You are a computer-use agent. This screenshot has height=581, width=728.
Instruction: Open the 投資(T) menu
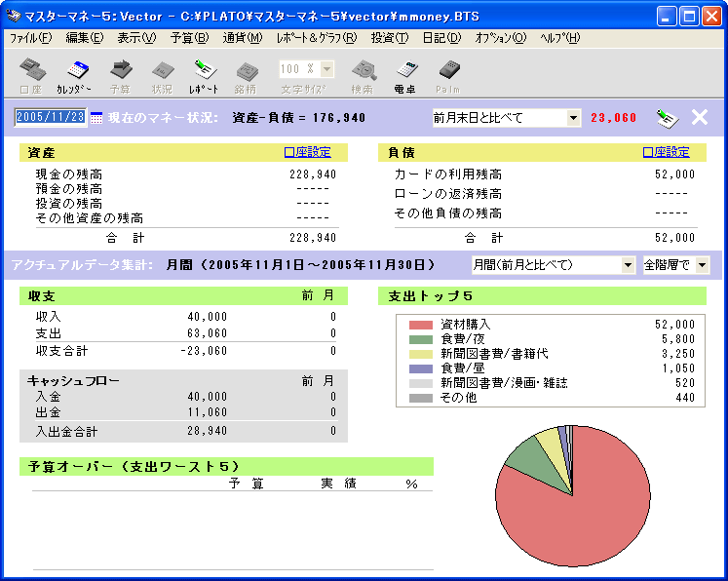(x=390, y=38)
